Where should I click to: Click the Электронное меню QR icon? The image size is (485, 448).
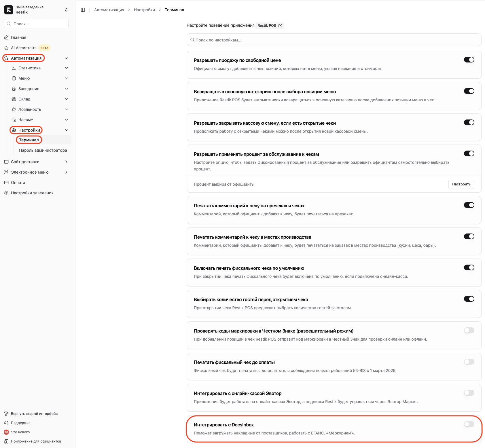click(x=6, y=172)
